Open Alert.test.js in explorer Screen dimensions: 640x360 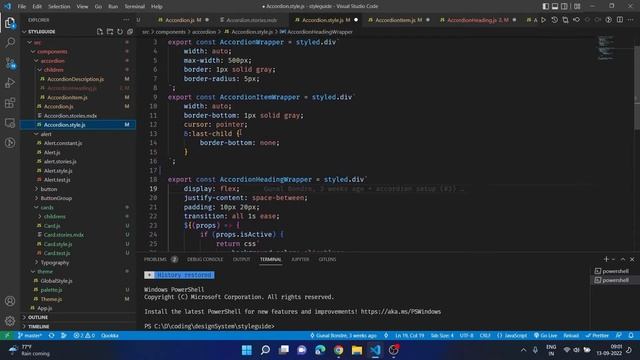coord(57,180)
